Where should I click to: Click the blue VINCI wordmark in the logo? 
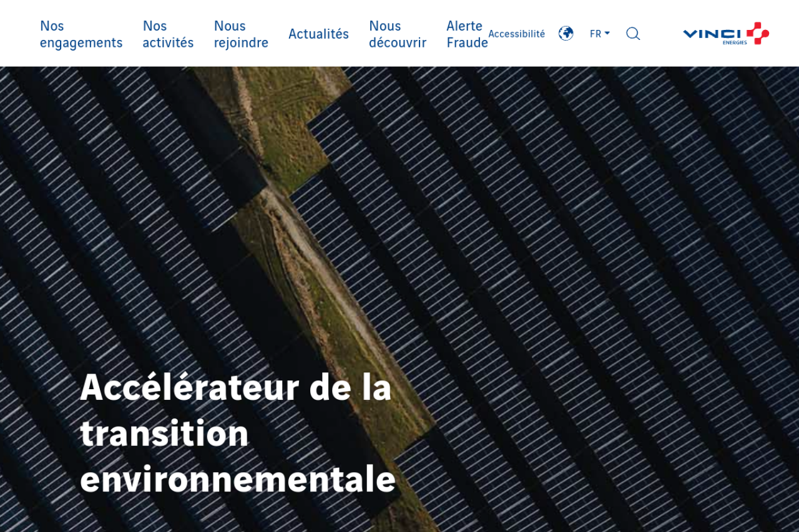point(712,34)
